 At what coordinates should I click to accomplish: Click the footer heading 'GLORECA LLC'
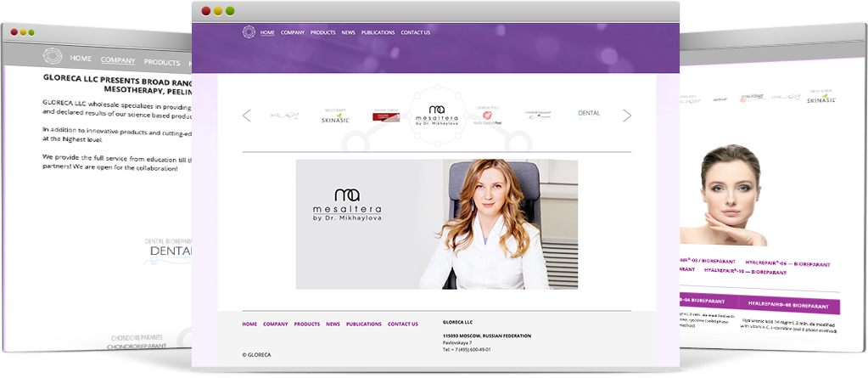click(458, 322)
